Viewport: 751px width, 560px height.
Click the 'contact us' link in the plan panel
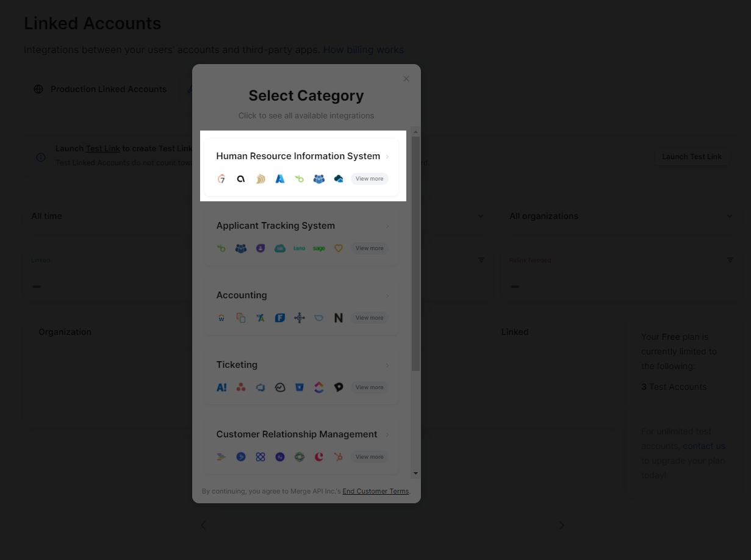(x=704, y=446)
